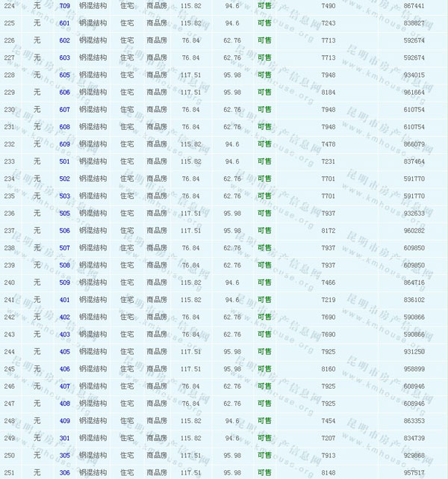Open room 401 link
This screenshot has width=448, height=479.
(x=64, y=300)
